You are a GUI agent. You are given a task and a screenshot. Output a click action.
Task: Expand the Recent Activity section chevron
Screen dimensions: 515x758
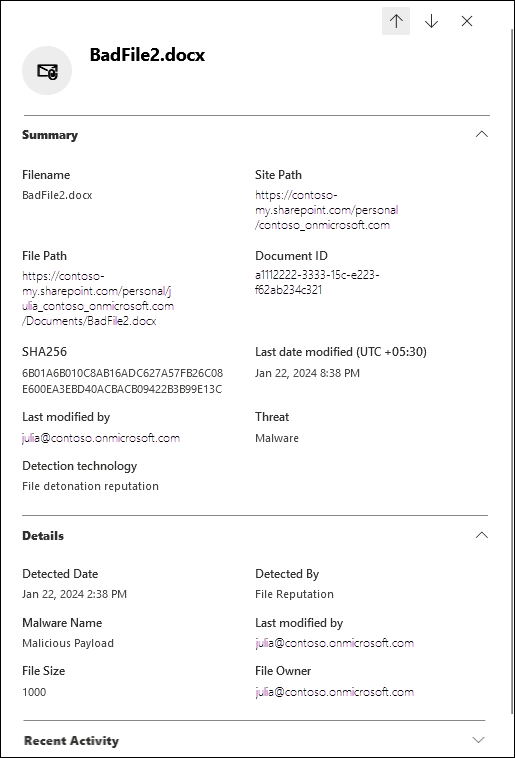tap(478, 740)
